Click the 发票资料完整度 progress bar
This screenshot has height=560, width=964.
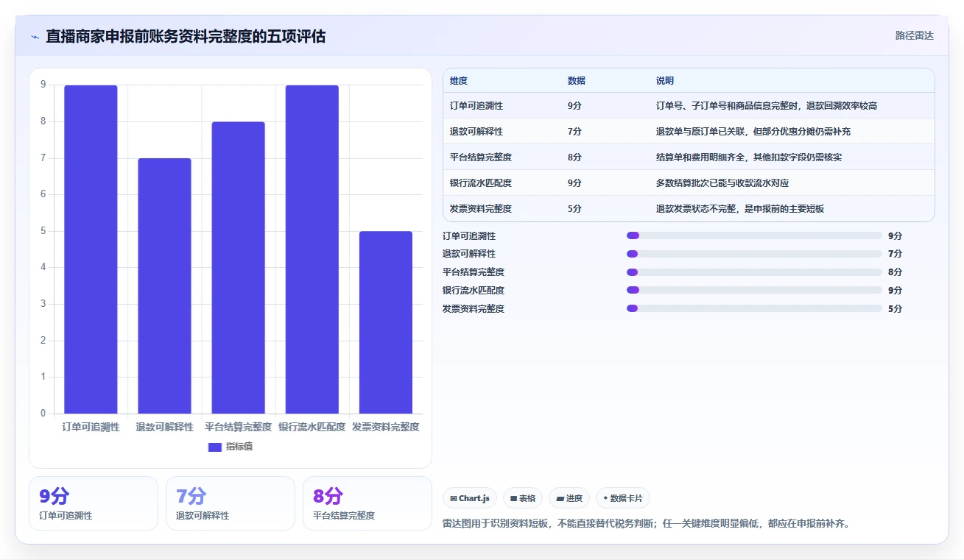point(754,308)
